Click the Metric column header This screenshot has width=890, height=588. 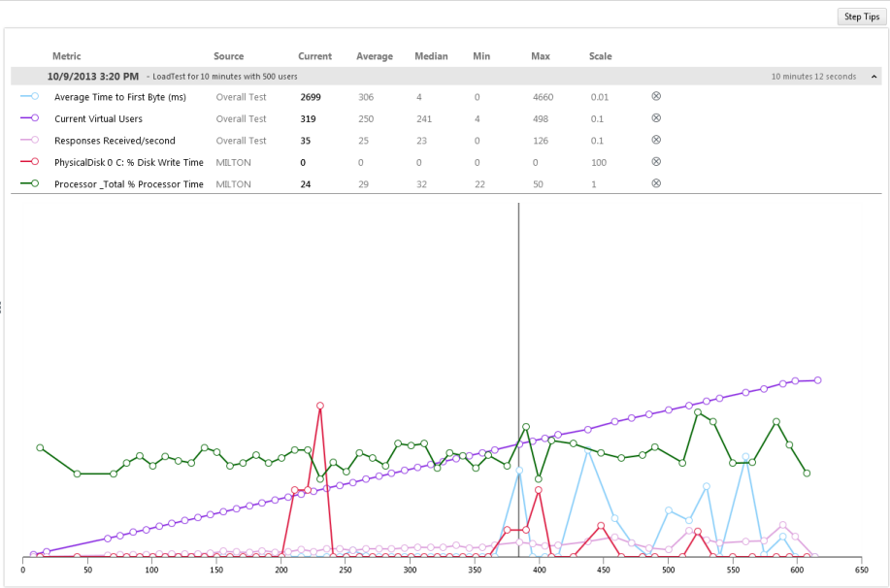pyautogui.click(x=66, y=56)
